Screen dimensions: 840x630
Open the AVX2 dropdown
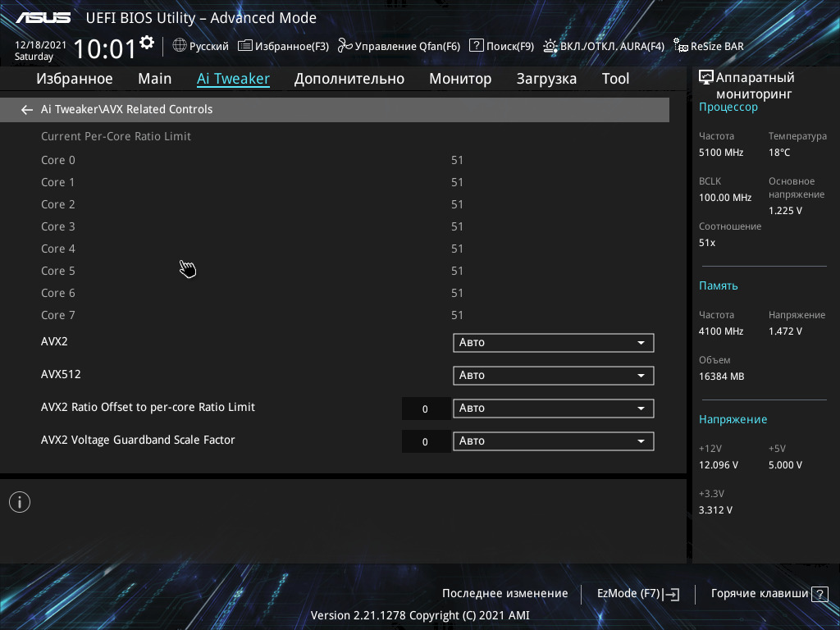(x=554, y=343)
